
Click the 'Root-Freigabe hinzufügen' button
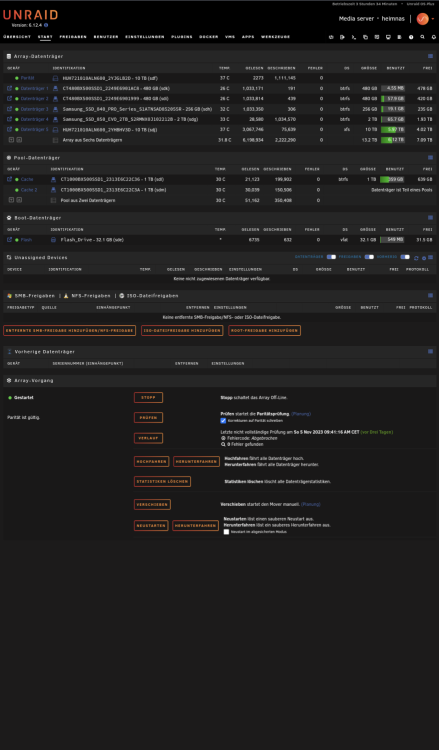tap(264, 331)
